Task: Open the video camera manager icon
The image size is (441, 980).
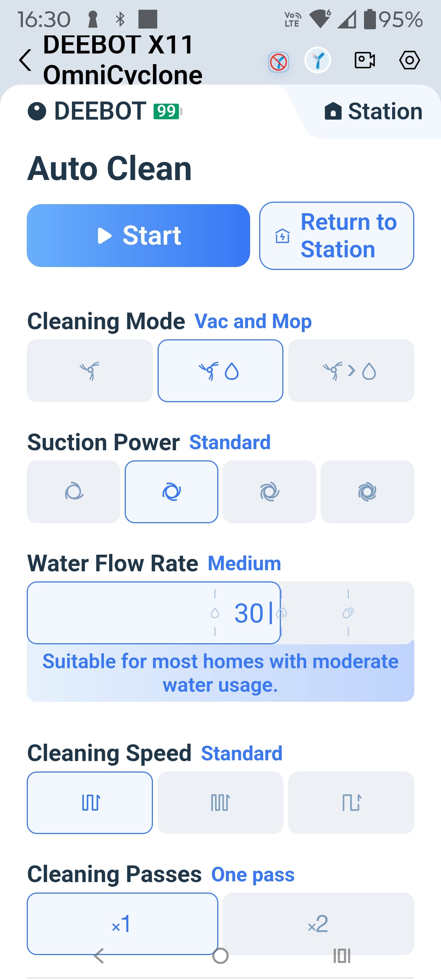Action: click(x=364, y=60)
